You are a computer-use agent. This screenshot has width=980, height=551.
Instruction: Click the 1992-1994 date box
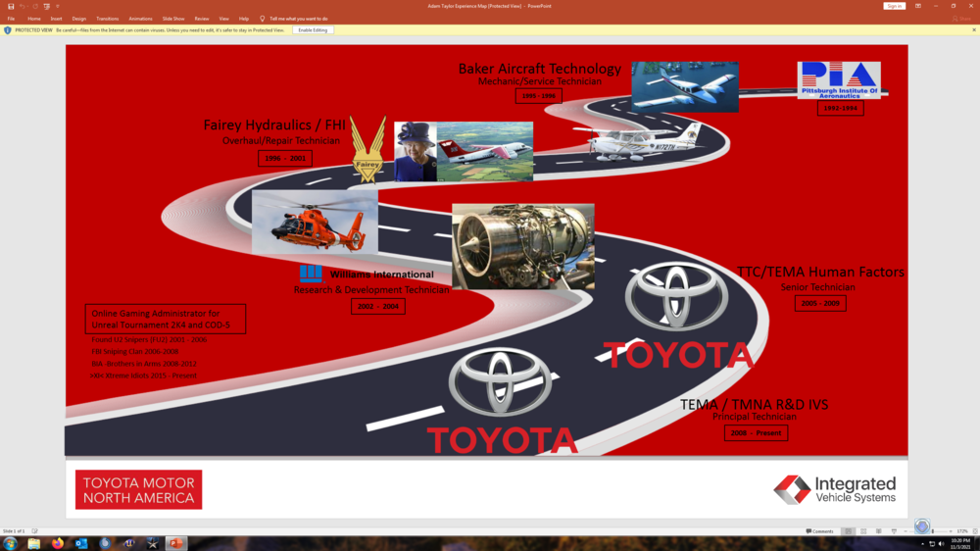point(840,108)
